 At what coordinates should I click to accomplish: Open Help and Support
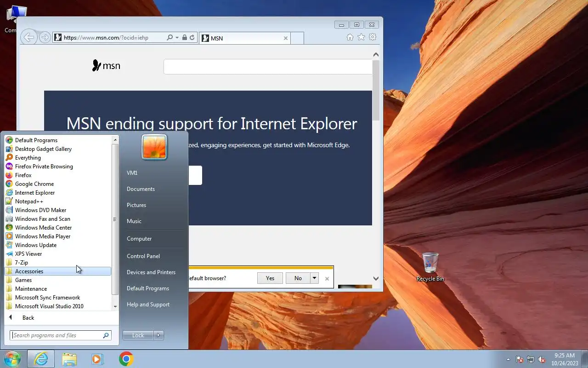pyautogui.click(x=154, y=305)
